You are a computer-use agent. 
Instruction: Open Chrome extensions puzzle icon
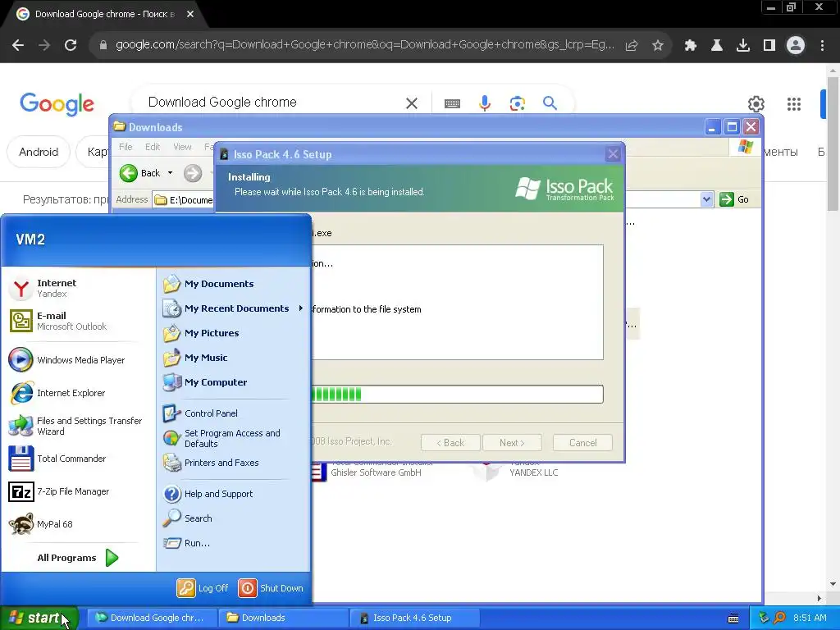[691, 45]
